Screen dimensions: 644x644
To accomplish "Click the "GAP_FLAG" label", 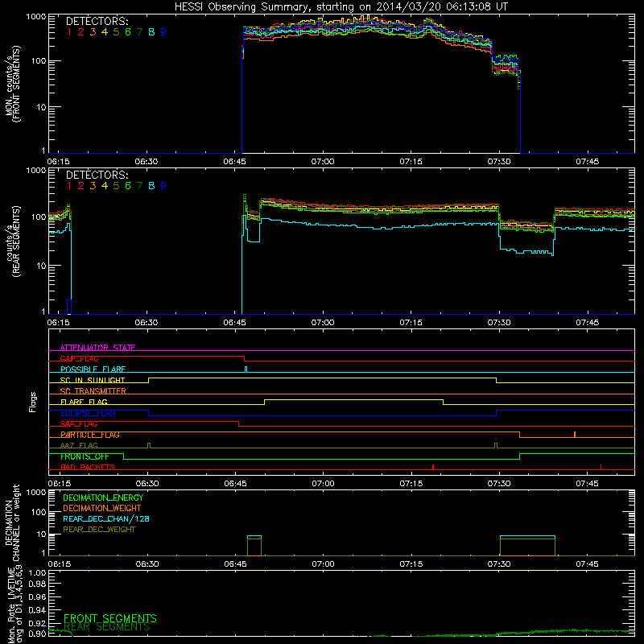I will [79, 358].
